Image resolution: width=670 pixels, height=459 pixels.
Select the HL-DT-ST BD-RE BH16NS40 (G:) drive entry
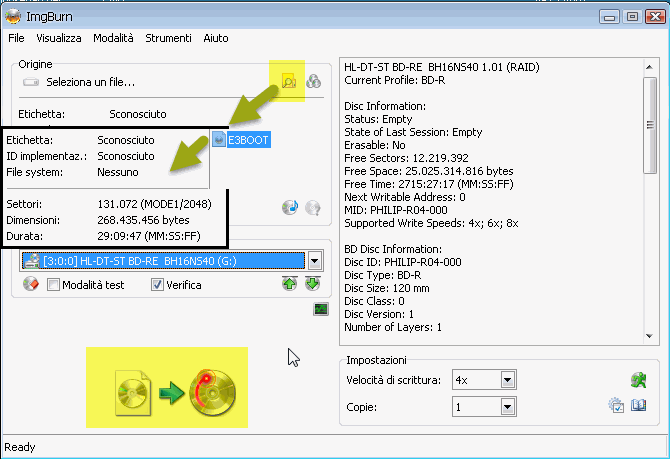click(164, 261)
